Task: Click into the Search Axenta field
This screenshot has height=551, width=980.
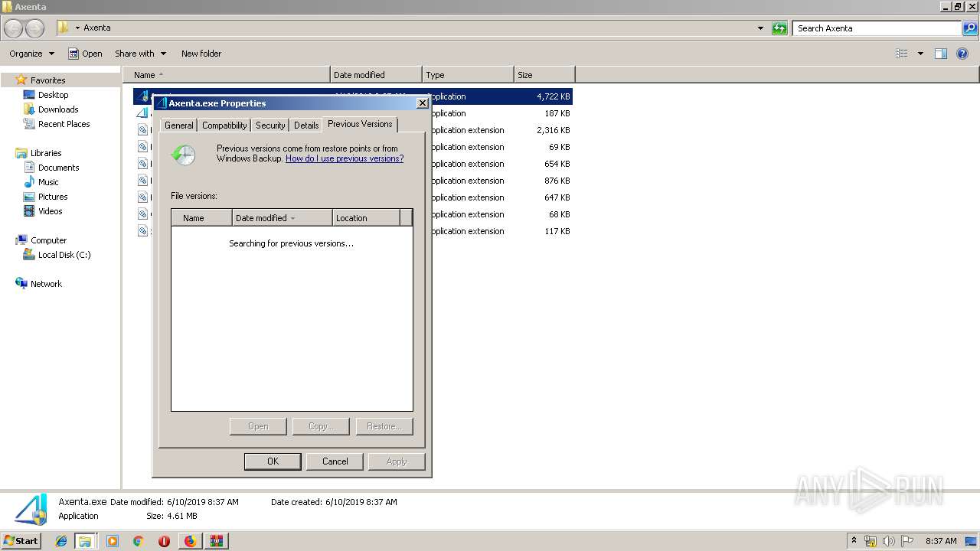Action: (877, 28)
